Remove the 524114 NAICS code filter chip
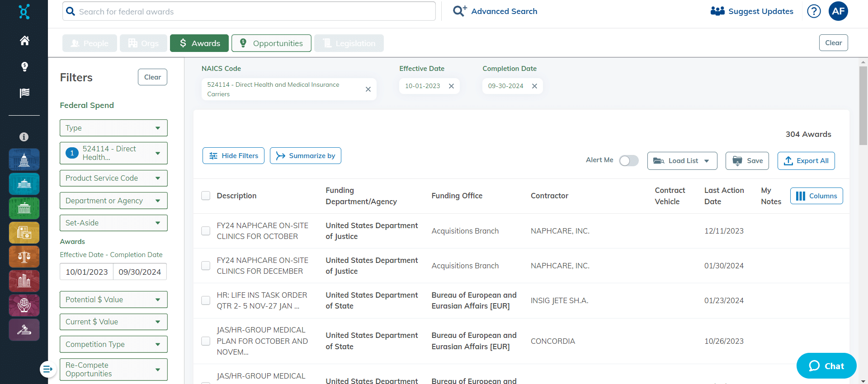Screen dimensions: 868x384 point(368,89)
